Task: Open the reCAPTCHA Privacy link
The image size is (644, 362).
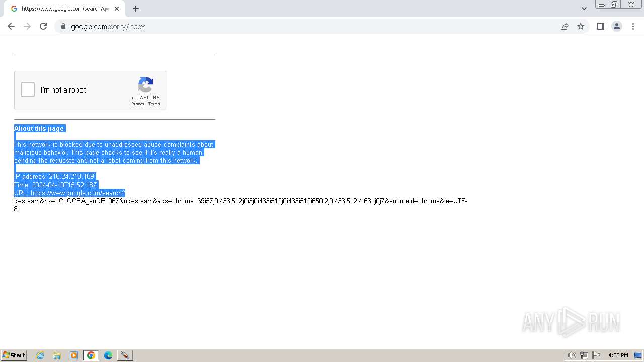Action: pyautogui.click(x=138, y=104)
